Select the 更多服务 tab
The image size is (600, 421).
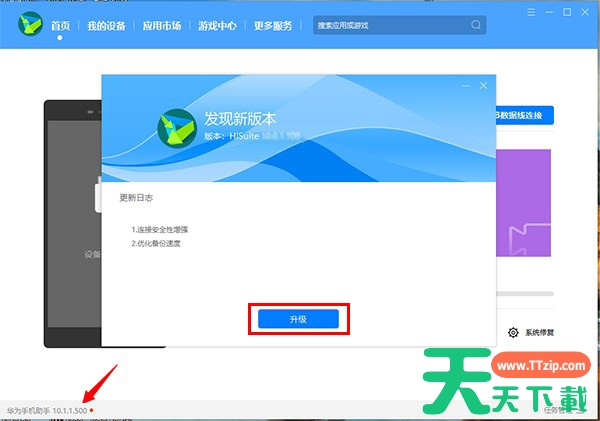coord(273,26)
